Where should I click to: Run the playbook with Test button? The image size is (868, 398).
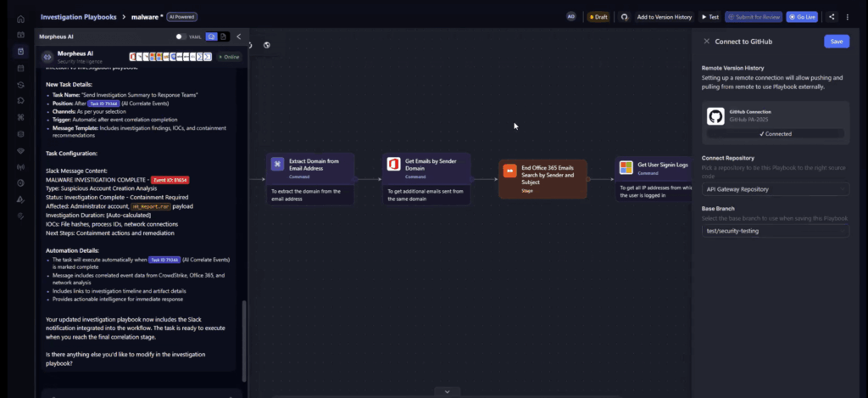709,17
